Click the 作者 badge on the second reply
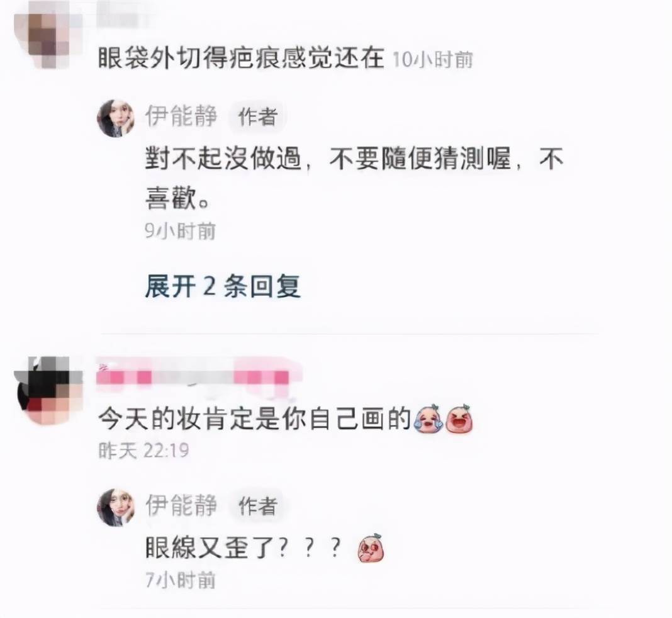The image size is (672, 618). point(257,506)
